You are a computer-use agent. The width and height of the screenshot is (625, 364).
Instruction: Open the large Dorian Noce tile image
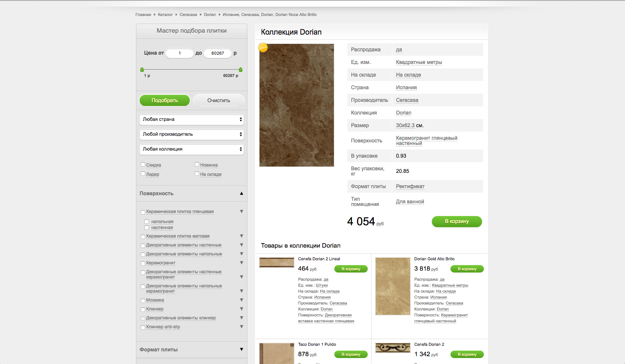[x=297, y=106]
